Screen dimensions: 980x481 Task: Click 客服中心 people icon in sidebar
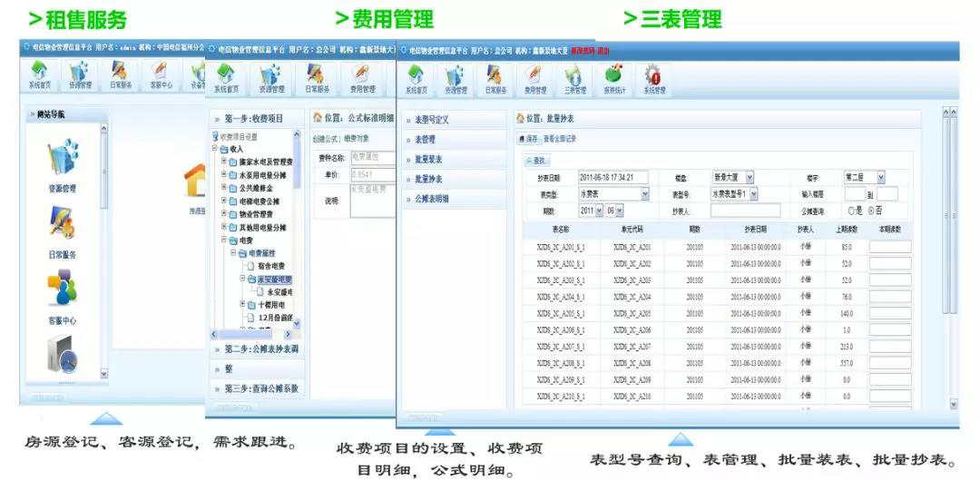coord(63,297)
